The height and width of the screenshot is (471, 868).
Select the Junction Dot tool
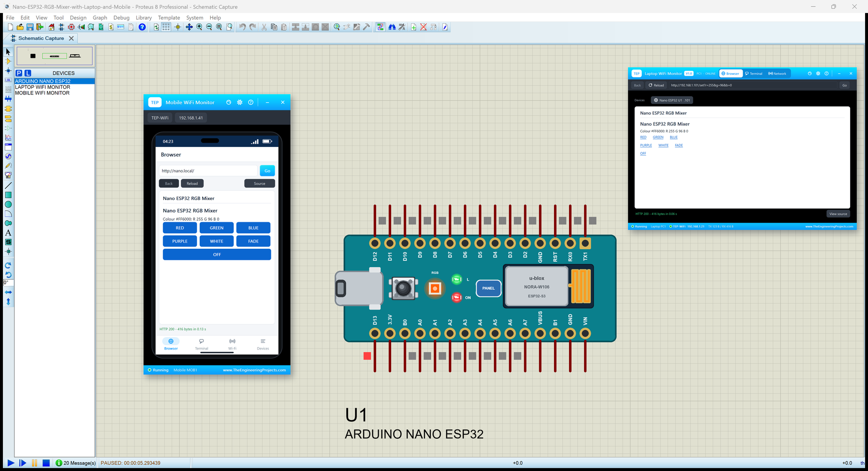click(x=8, y=71)
